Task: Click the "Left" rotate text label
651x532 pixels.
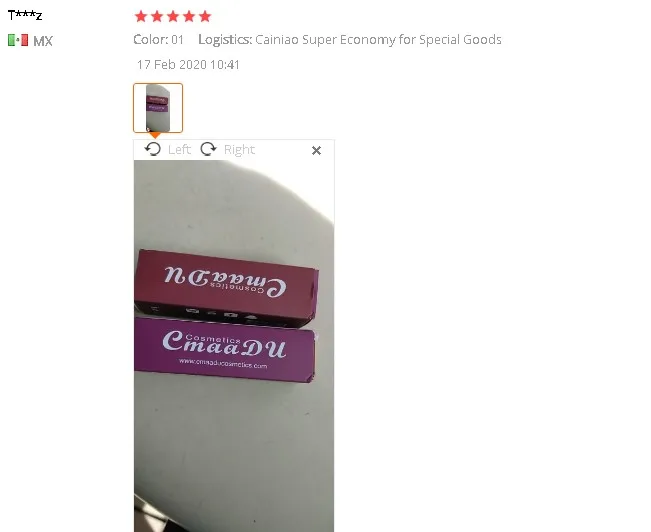Action: (179, 150)
